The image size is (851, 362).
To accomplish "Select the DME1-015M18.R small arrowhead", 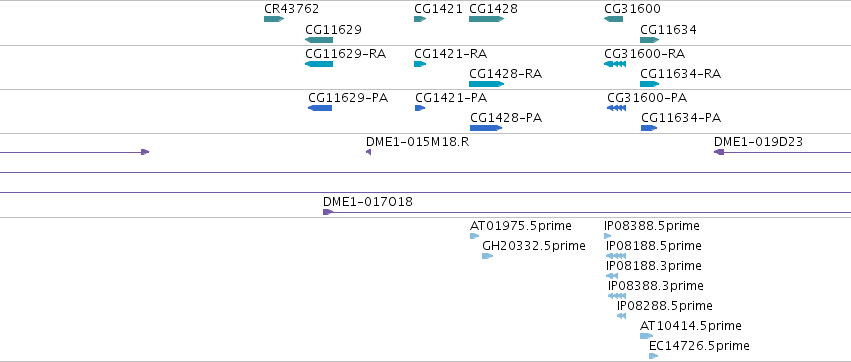I will (x=369, y=152).
